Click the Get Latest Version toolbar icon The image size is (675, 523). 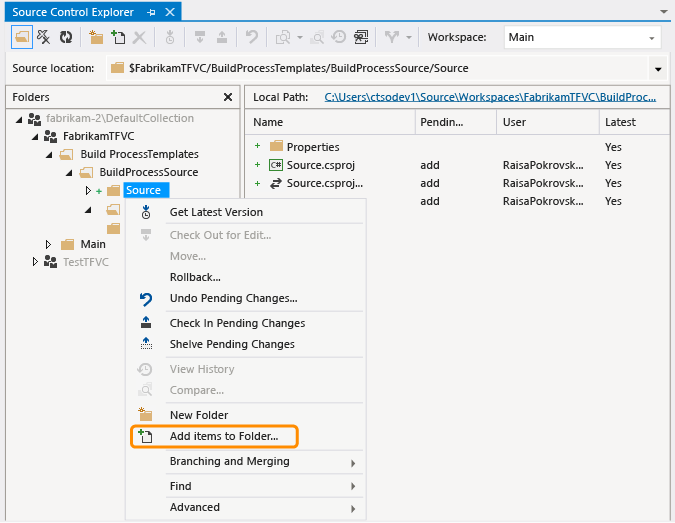tap(170, 37)
